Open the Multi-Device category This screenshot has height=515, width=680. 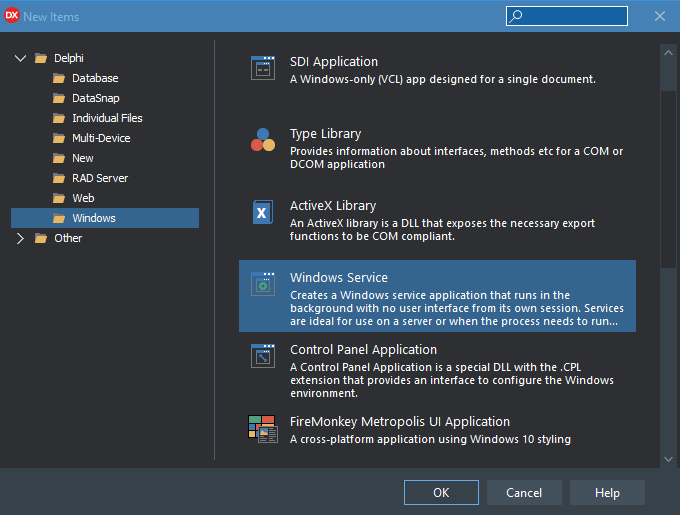101,138
